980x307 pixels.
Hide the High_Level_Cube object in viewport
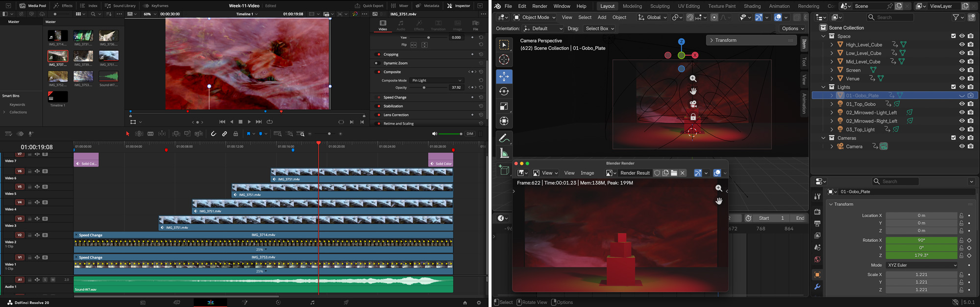click(962, 45)
